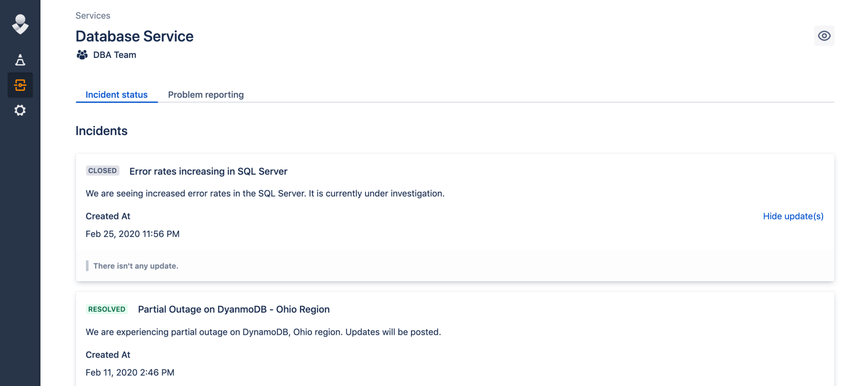Toggle the CLOSED incident status badge

click(102, 170)
